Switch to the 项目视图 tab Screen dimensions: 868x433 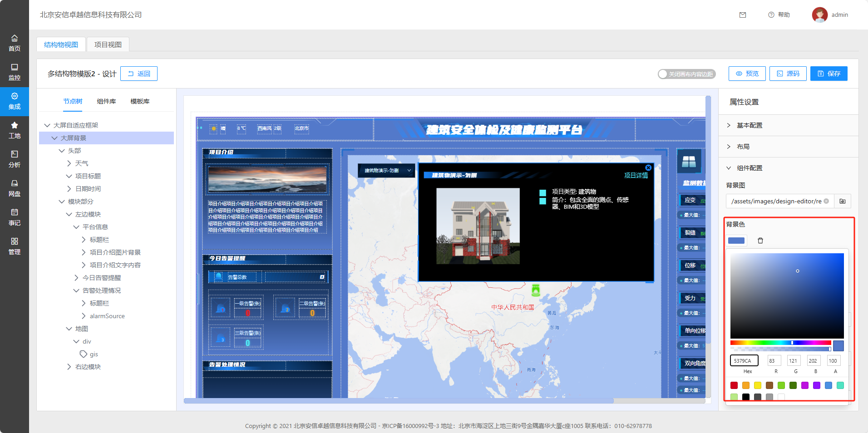[x=108, y=44]
